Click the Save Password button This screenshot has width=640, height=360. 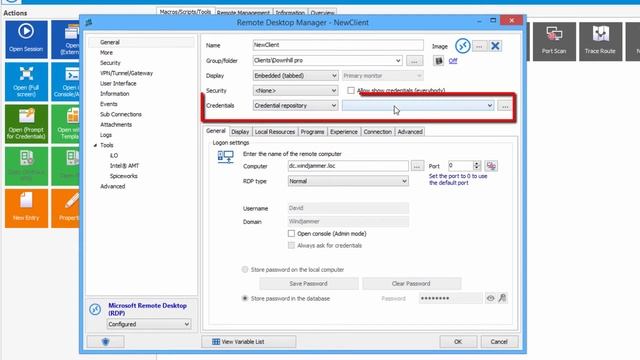tap(308, 283)
